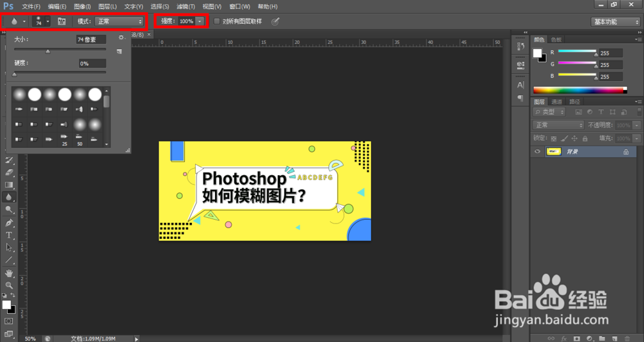The width and height of the screenshot is (644, 342).
Task: Click the default colors icon in the toolbox
Action: 4,295
